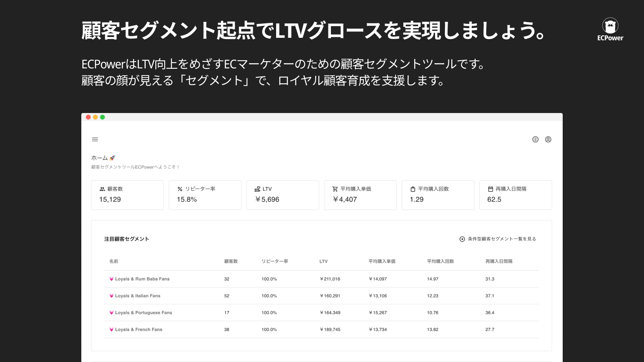The width and height of the screenshot is (644, 362).
Task: Click the LTV cell ￥160,291
Action: tap(330, 296)
